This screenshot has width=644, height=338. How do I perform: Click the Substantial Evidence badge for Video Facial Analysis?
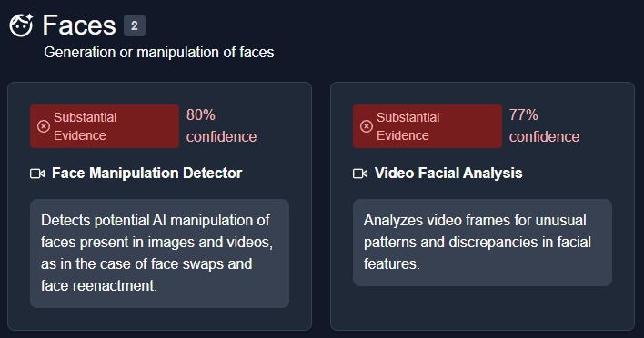[x=428, y=126]
